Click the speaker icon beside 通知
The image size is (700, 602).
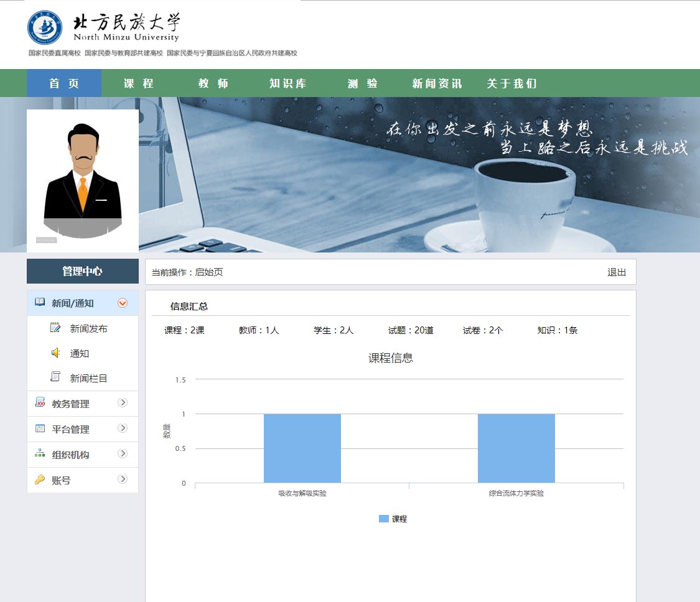[x=55, y=353]
